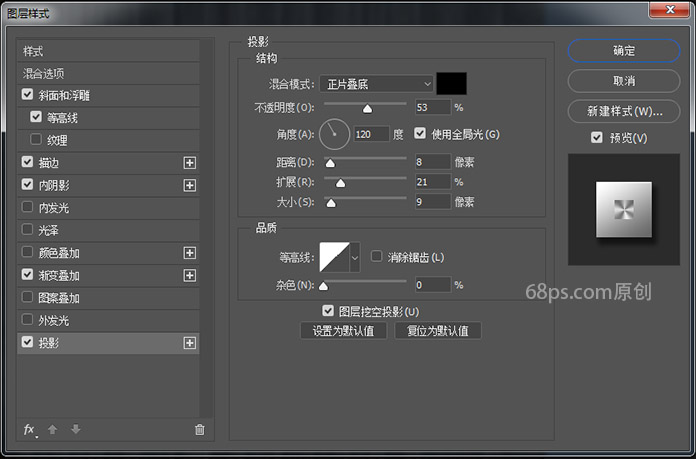
Task: Click the 距离 slider handle
Action: coord(330,163)
